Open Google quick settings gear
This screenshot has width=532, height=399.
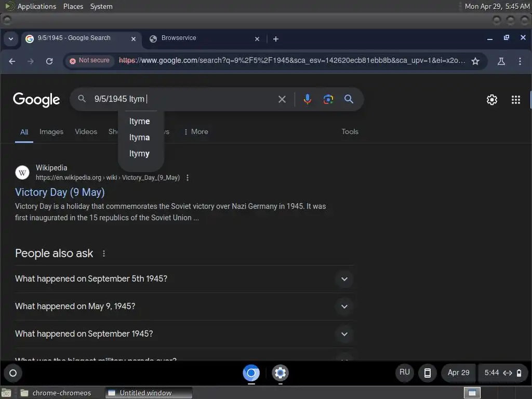click(x=492, y=99)
